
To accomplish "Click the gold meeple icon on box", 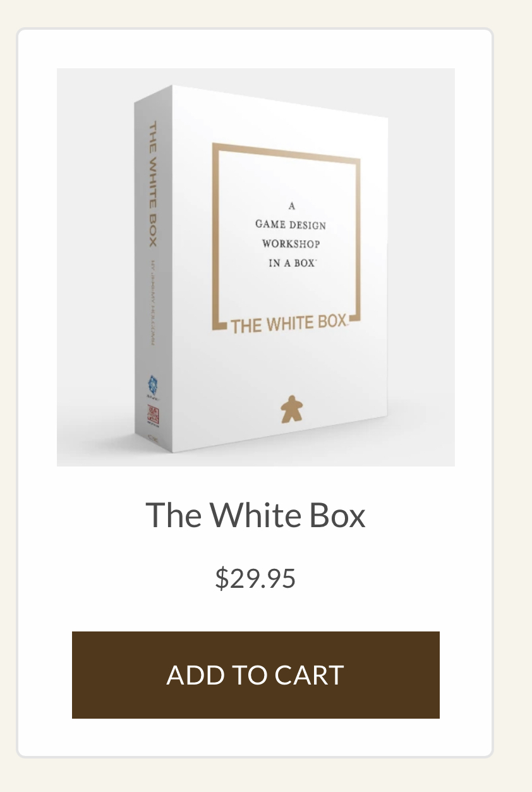I will (x=292, y=410).
